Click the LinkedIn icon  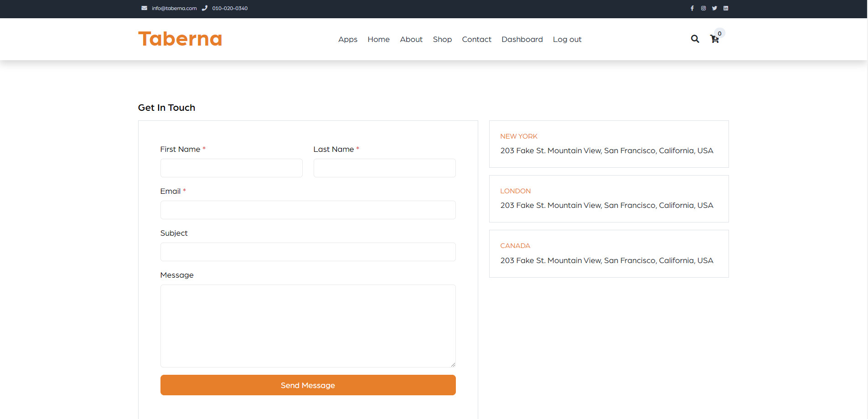pos(726,8)
